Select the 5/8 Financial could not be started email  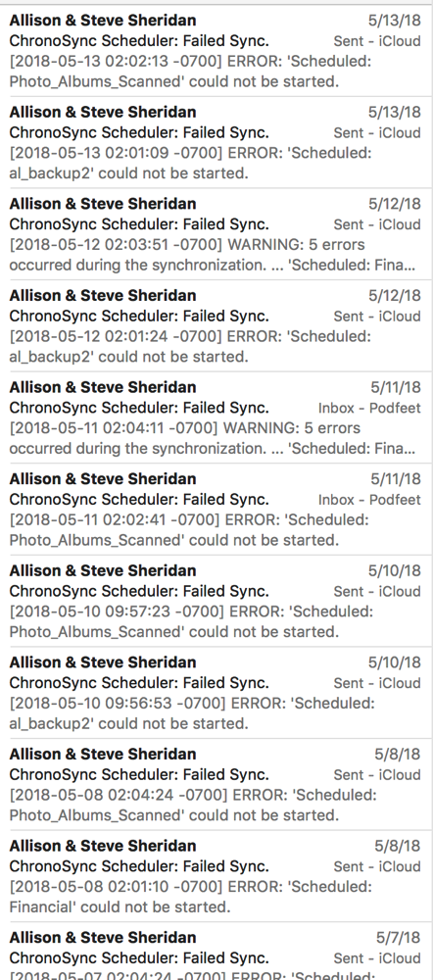(x=216, y=875)
